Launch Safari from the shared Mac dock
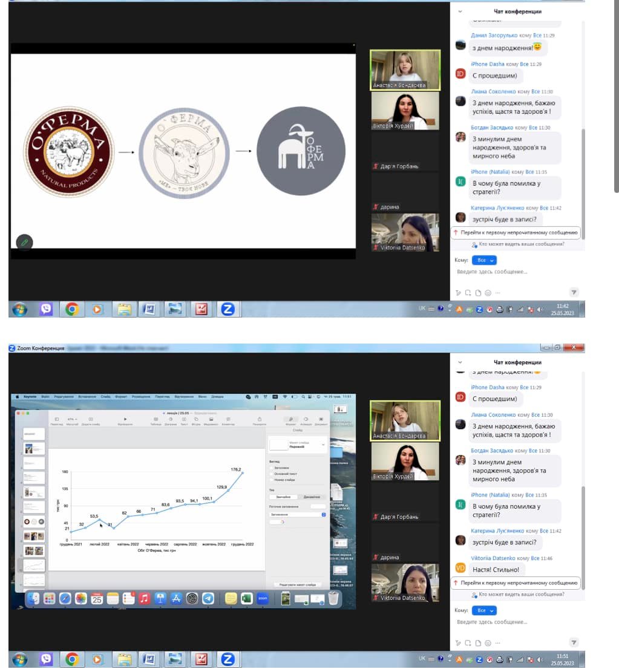Viewport: 619px width, 672px height. click(65, 598)
